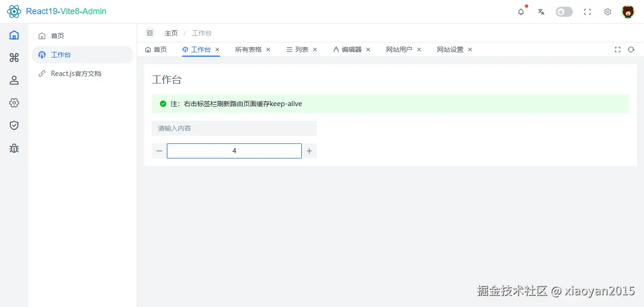This screenshot has width=644, height=307.
Task: Close the 网站设置 tab
Action: (x=470, y=50)
